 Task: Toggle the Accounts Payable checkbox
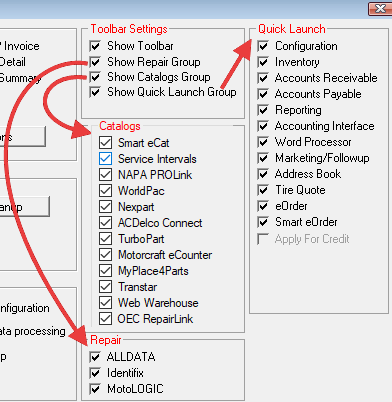(263, 94)
